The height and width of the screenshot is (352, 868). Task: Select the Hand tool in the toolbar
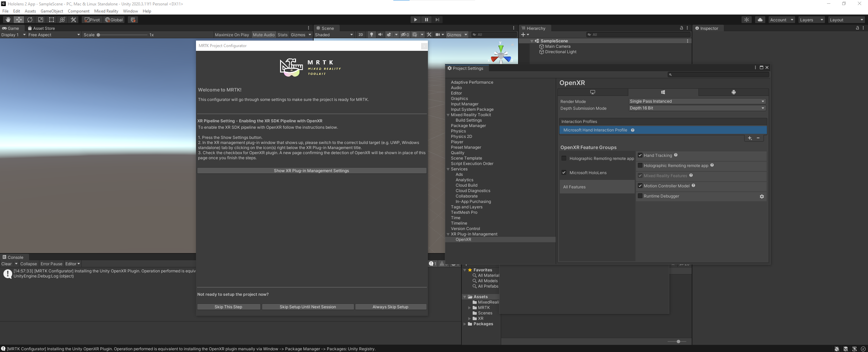tap(8, 20)
